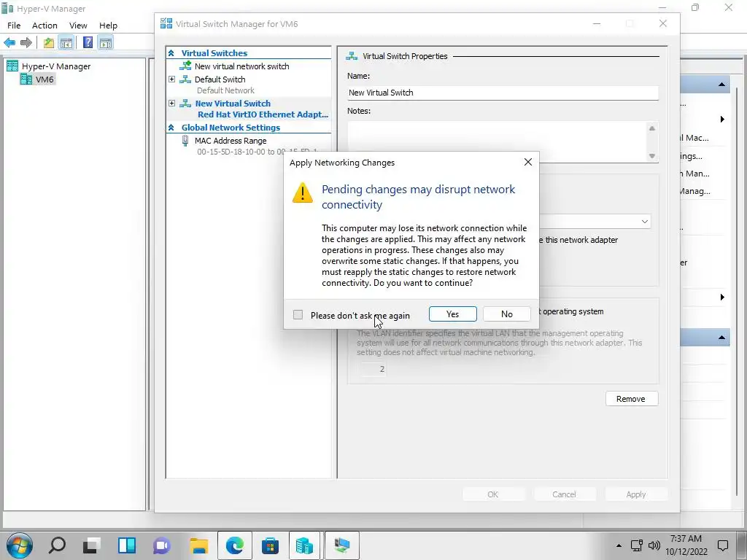
Task: Collapse the Global Network Settings section
Action: tap(171, 128)
